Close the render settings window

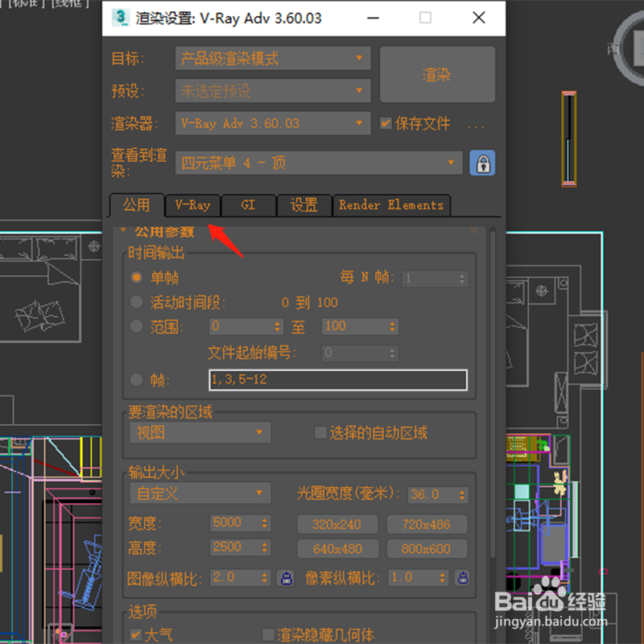click(479, 18)
